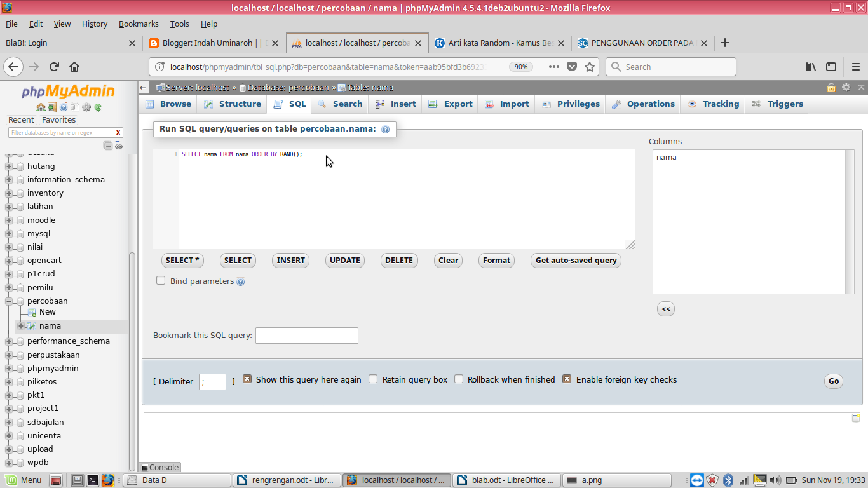Open the SQL query window icon
868x488 pixels.
click(x=75, y=107)
